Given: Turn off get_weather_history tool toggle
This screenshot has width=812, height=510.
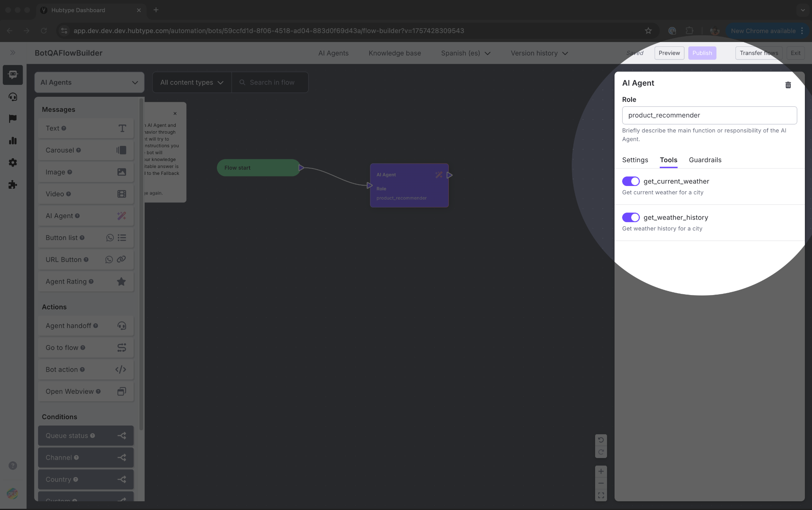Looking at the screenshot, I should [x=630, y=217].
